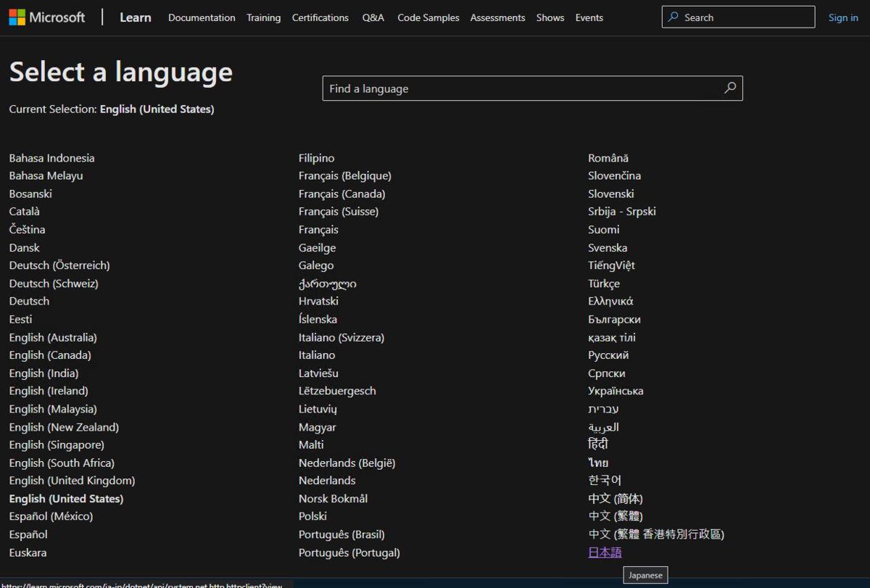Click the Learn home link
The height and width of the screenshot is (588, 870).
coord(135,17)
